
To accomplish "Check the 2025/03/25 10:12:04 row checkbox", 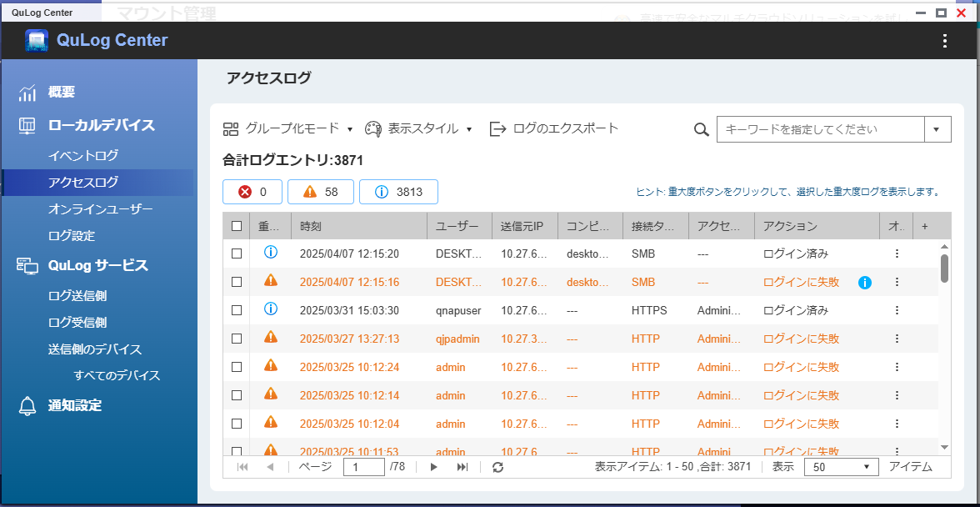I will 237,424.
